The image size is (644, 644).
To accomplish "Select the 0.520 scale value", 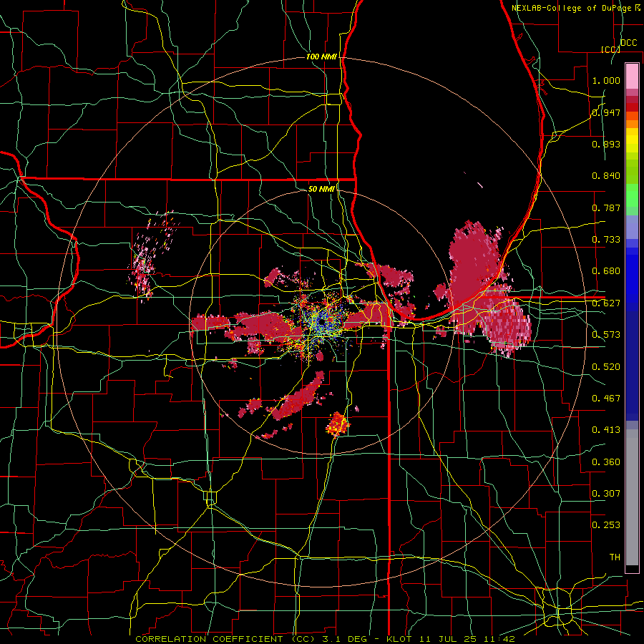I will pyautogui.click(x=606, y=367).
